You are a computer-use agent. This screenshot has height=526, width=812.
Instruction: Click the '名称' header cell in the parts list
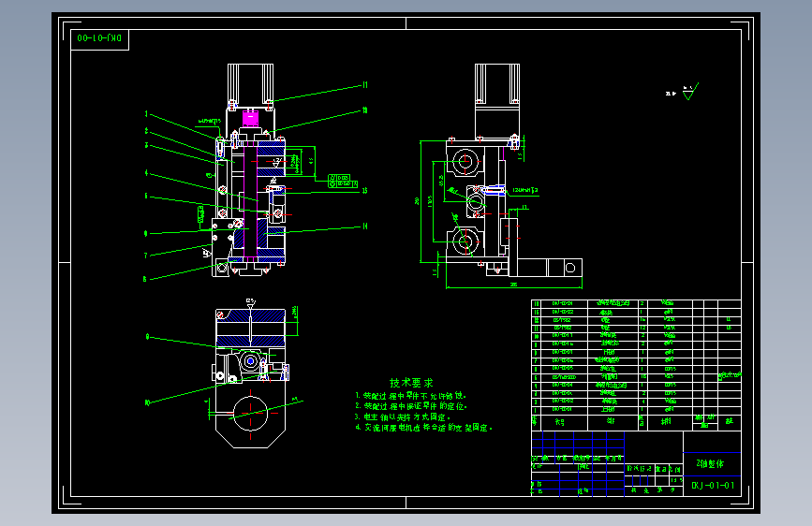[612, 421]
